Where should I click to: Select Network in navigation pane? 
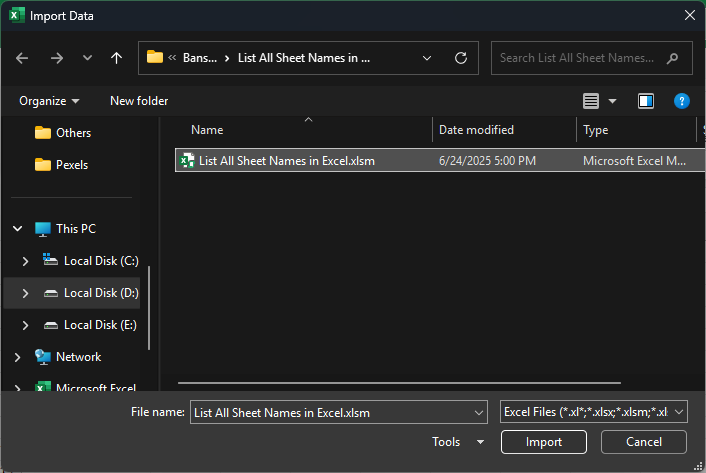[x=68, y=357]
